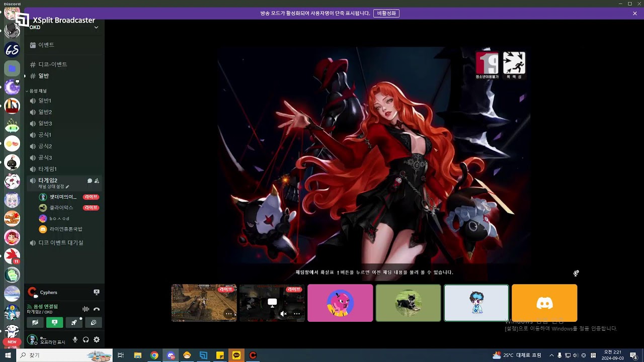Screen dimensions: 644x362
Task: Select the olive green dog avatar tile
Action: pos(408,303)
